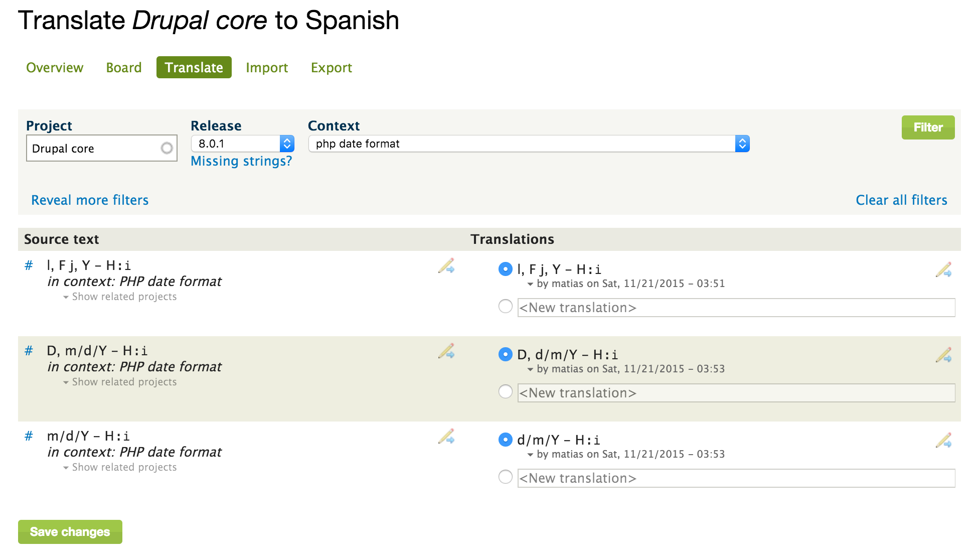The image size is (980, 560).
Task: Follow the 'Missing strings?' link
Action: coord(241,162)
